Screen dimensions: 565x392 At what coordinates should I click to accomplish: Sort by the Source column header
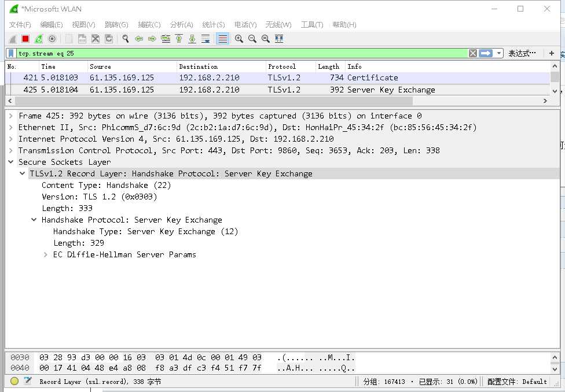coord(132,66)
